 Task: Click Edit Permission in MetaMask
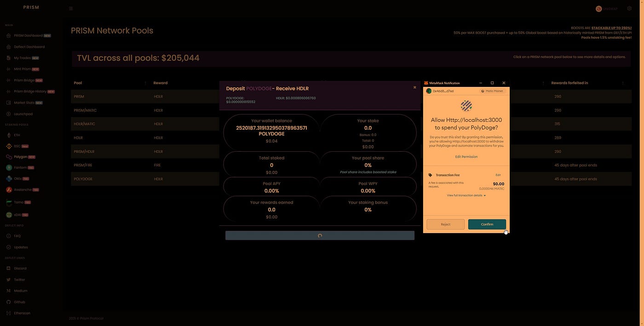pos(466,157)
